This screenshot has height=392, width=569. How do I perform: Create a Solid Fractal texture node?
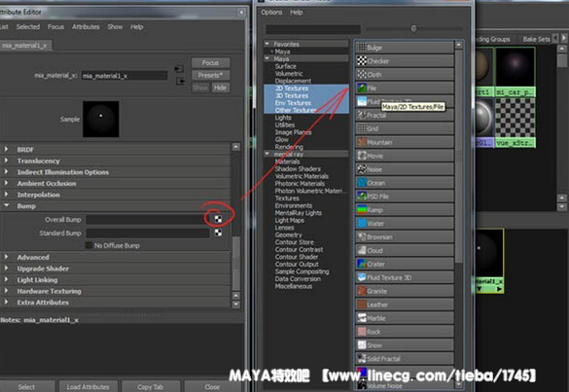pyautogui.click(x=405, y=359)
